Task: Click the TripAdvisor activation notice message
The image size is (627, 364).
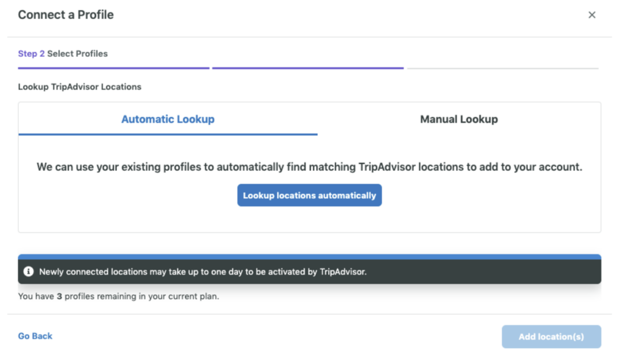Action: coord(203,272)
